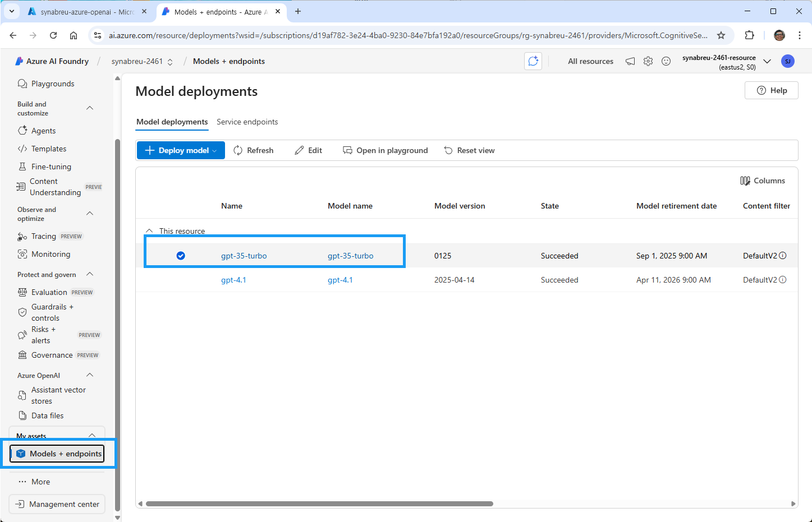Click the sidebar vertical scrollbar
This screenshot has height=522, width=812.
(x=117, y=325)
